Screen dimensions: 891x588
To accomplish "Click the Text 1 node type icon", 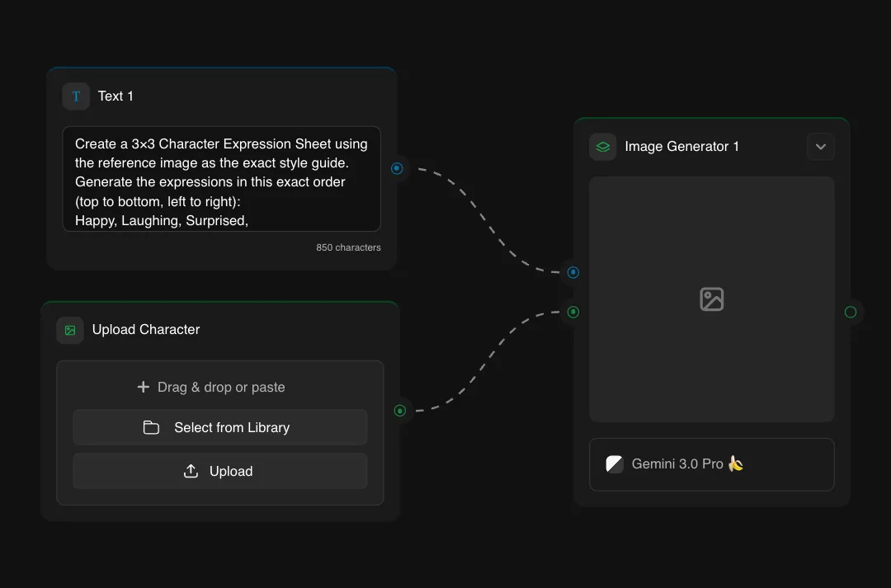I will click(76, 96).
